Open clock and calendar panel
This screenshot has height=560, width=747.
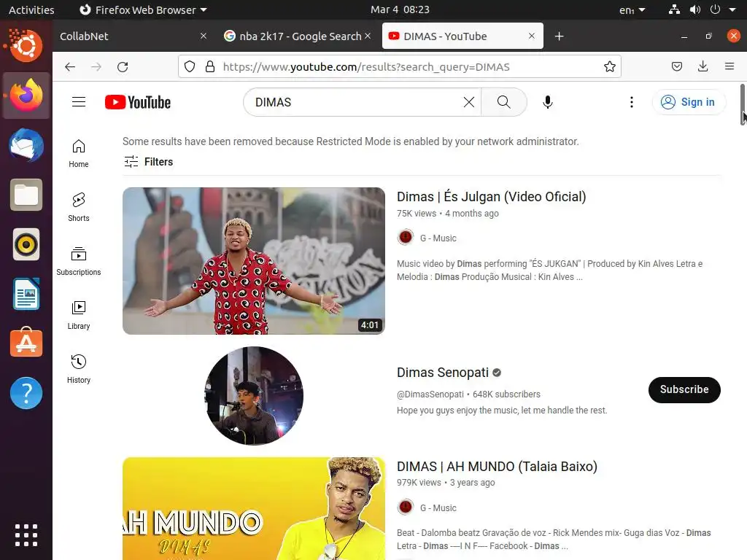pos(400,9)
